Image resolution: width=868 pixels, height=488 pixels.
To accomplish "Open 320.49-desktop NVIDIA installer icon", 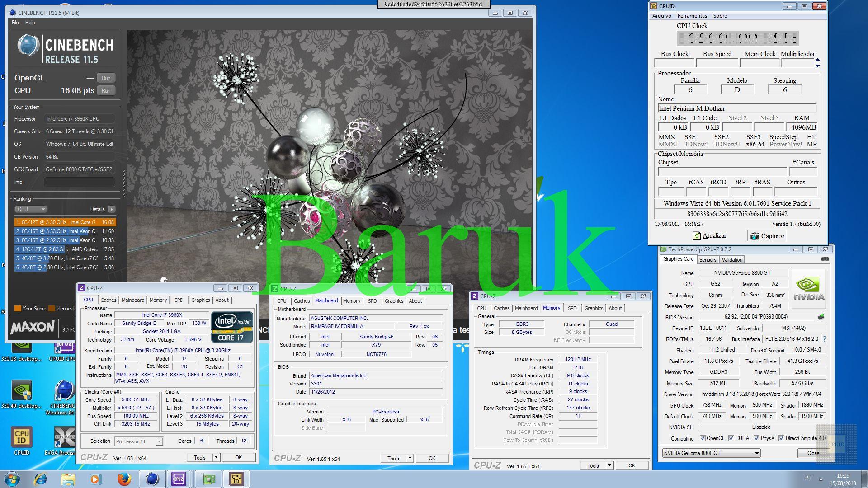I will pos(21,394).
